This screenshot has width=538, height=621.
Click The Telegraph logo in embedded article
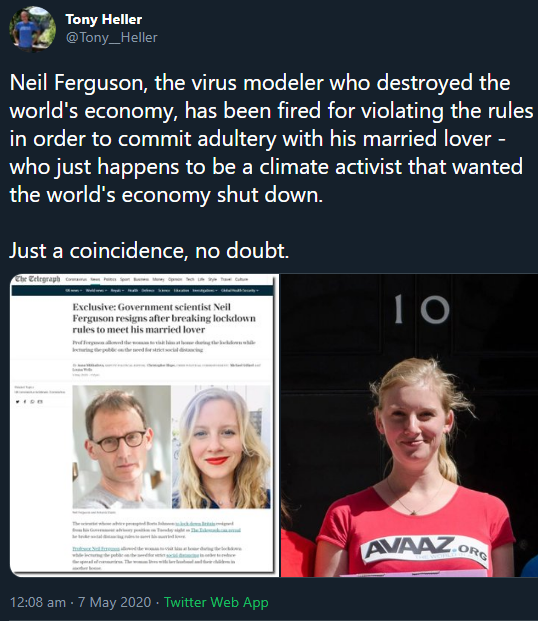(x=37, y=279)
